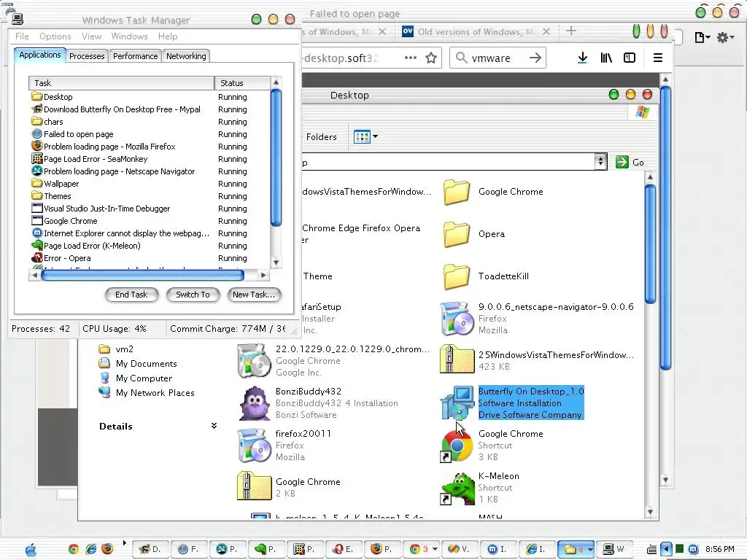Launch Chrome from the quick launch bar
Screen dimensions: 747x560
pyautogui.click(x=74, y=549)
